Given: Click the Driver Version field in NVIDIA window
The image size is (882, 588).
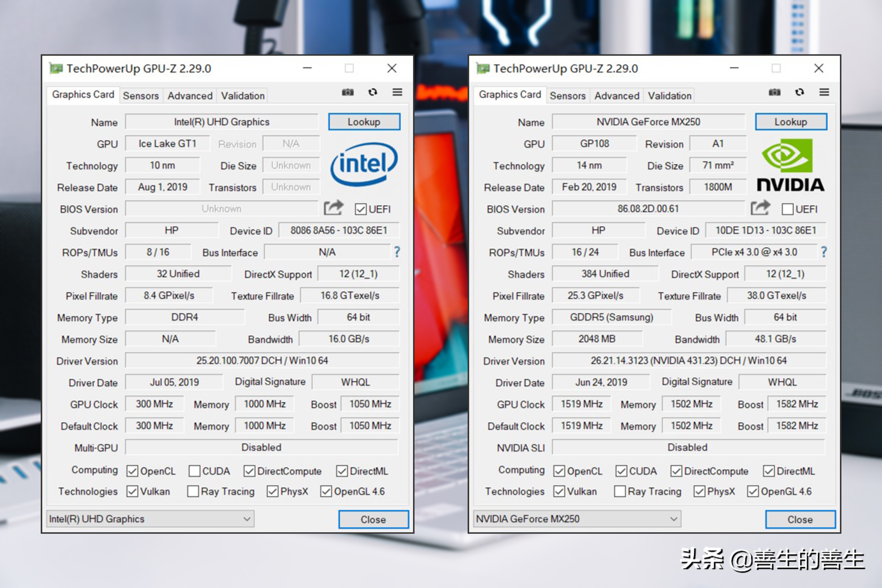Looking at the screenshot, I should pos(689,361).
